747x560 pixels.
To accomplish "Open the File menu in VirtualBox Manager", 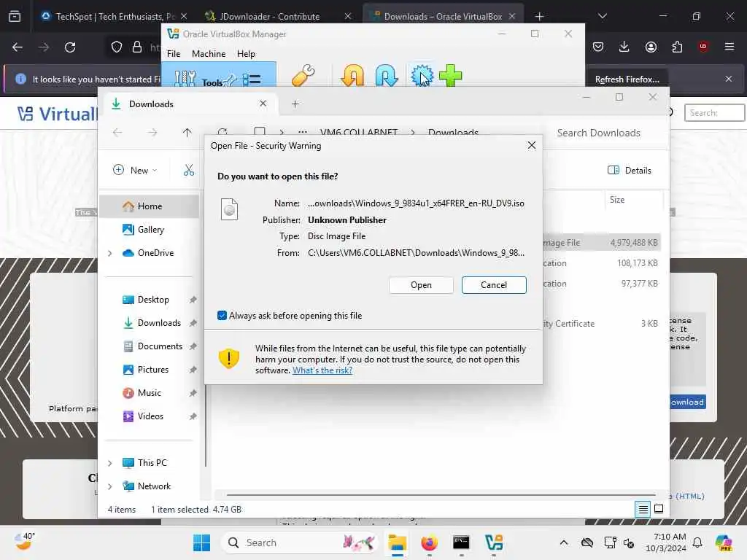I will 174,54.
